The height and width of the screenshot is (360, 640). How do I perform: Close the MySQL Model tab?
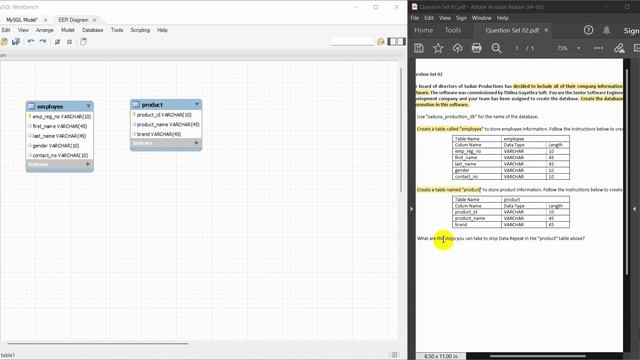click(x=45, y=20)
